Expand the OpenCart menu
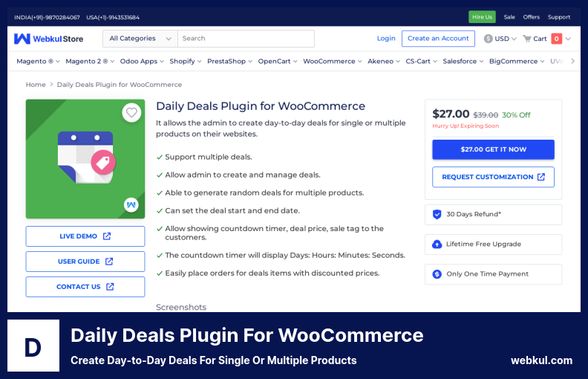 pyautogui.click(x=278, y=61)
